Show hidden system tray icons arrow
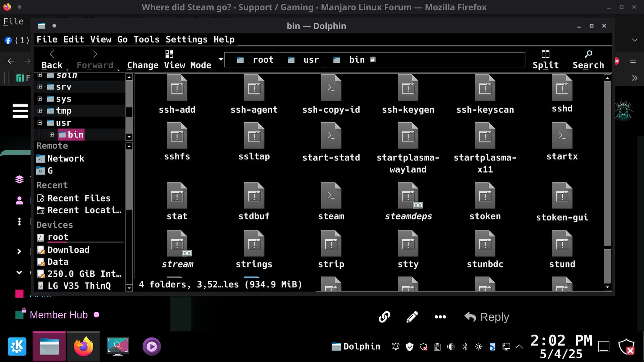 click(519, 347)
